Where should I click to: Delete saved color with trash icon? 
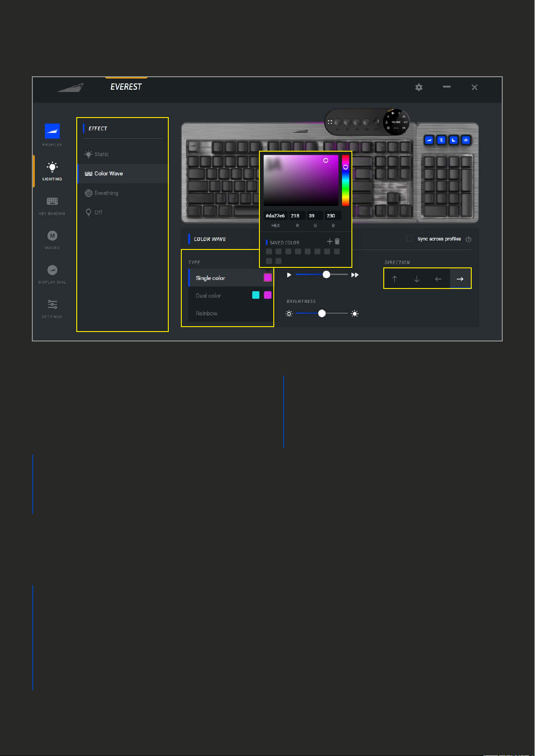tap(337, 241)
